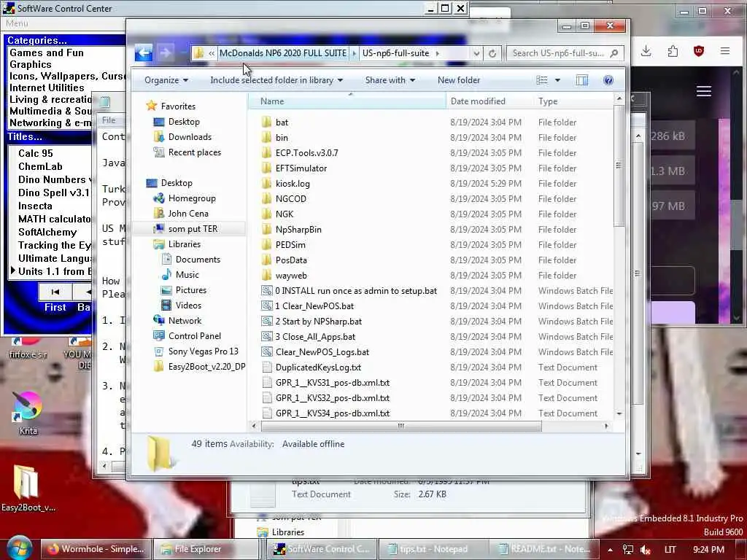Toggle the preview pane icon
The height and width of the screenshot is (560, 747).
pyautogui.click(x=581, y=80)
